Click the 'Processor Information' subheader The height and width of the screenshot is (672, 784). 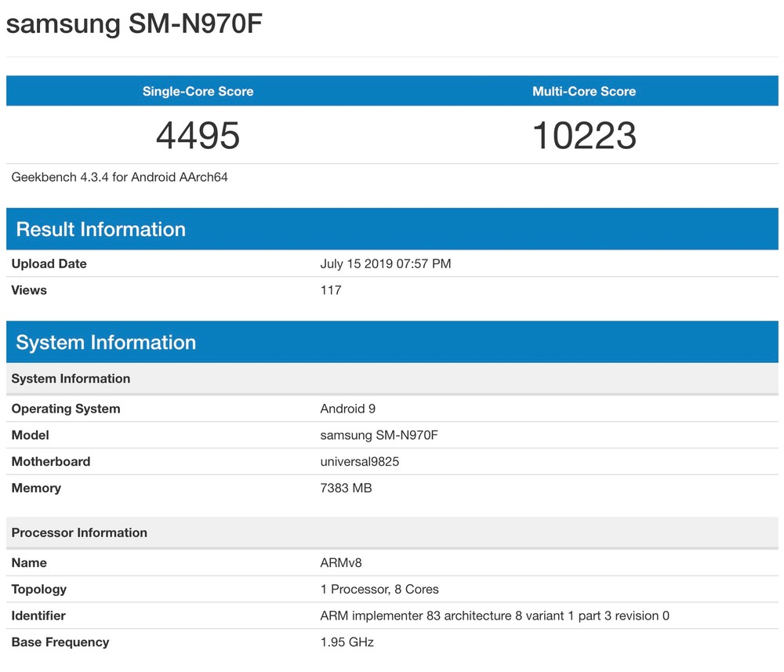pos(392,532)
